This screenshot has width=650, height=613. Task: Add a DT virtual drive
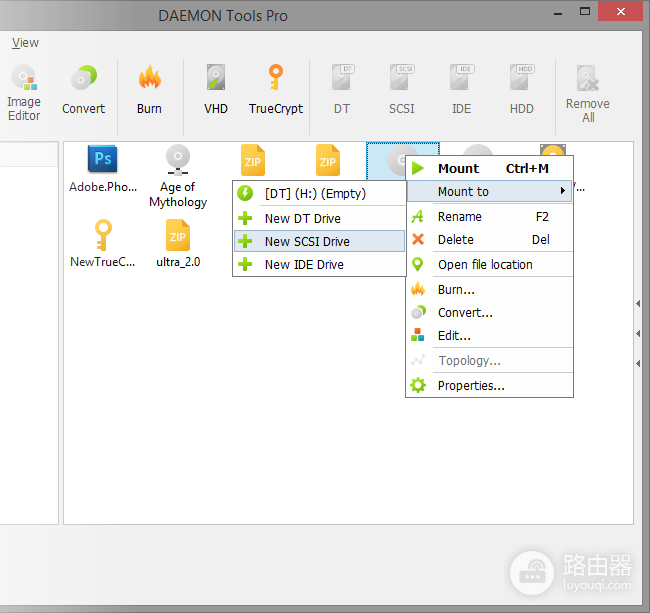[342, 89]
